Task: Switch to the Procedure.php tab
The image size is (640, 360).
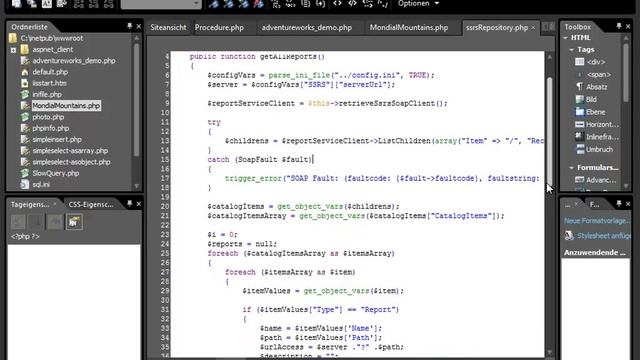Action: [219, 27]
